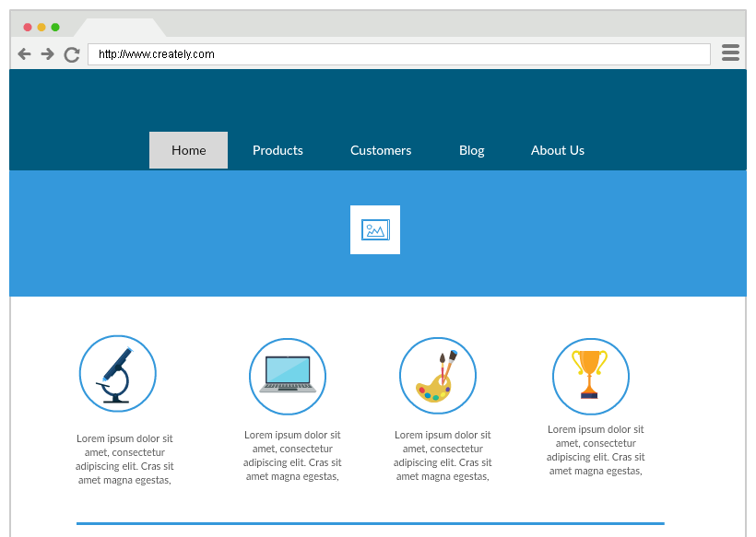Go to the Customers page
Image resolution: width=756 pixels, height=537 pixels.
pyautogui.click(x=381, y=150)
